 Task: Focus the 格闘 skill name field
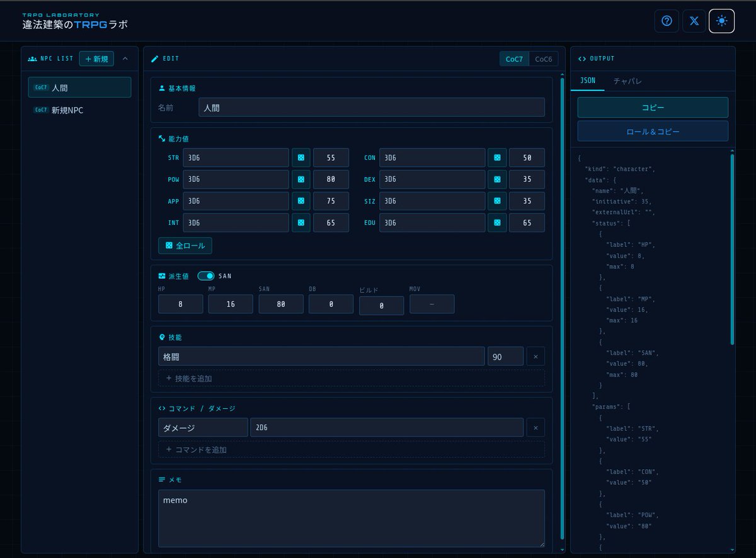[321, 356]
